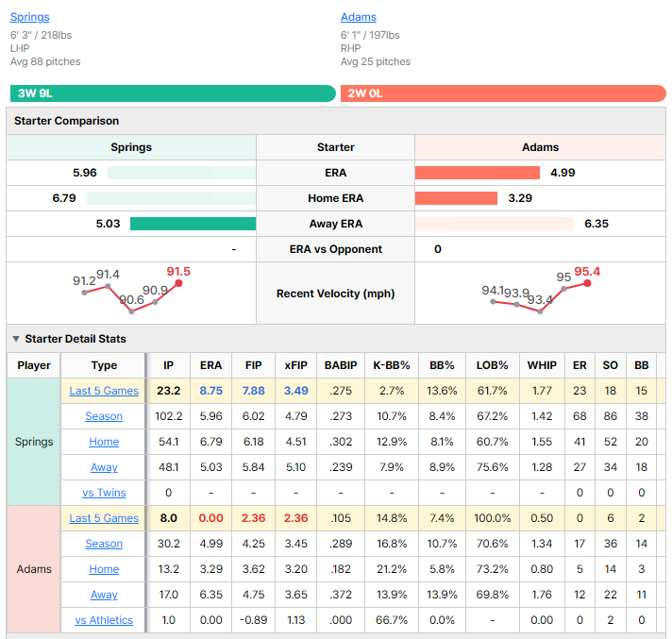672x639 pixels.
Task: Click the IP column header
Action: (x=168, y=365)
